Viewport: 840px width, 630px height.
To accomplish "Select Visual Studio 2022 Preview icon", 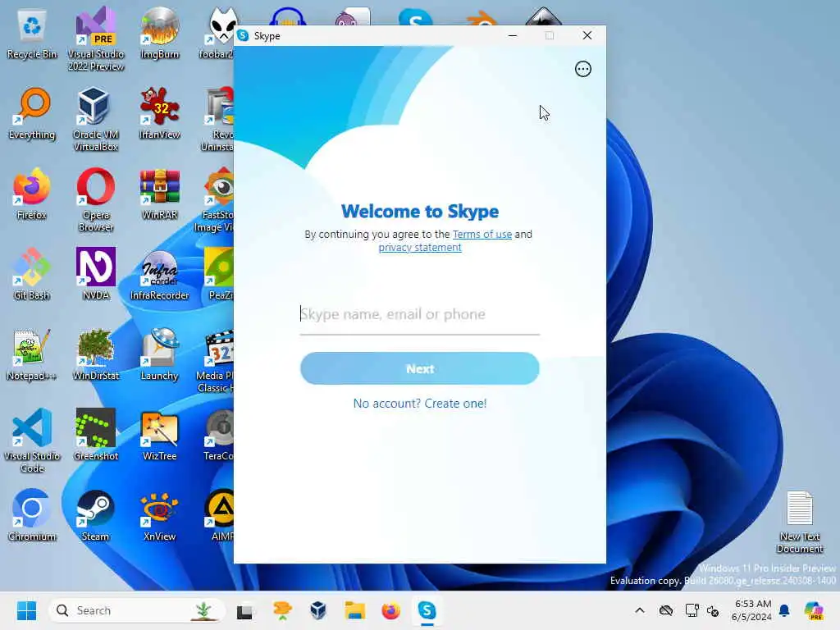I will click(x=96, y=39).
